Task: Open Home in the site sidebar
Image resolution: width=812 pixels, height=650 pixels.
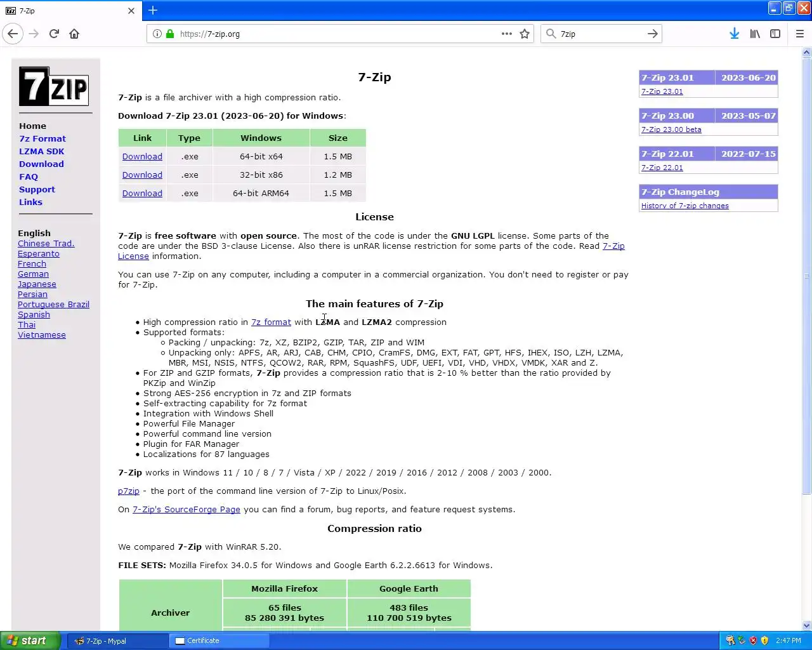Action: click(x=32, y=126)
